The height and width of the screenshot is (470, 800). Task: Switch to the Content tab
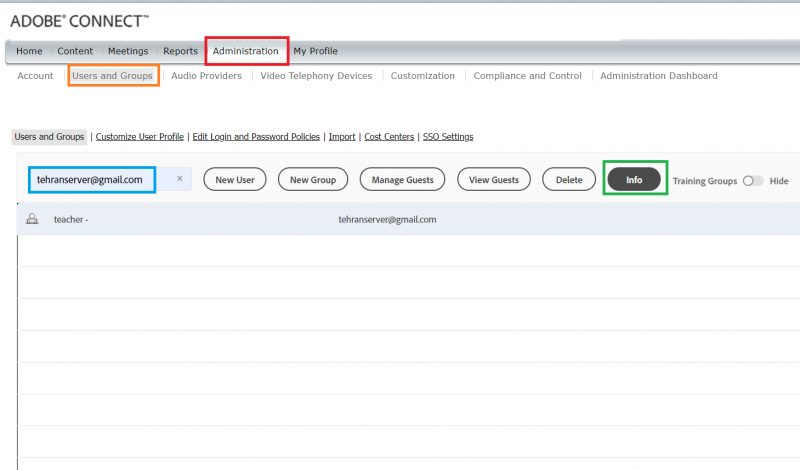(x=75, y=51)
